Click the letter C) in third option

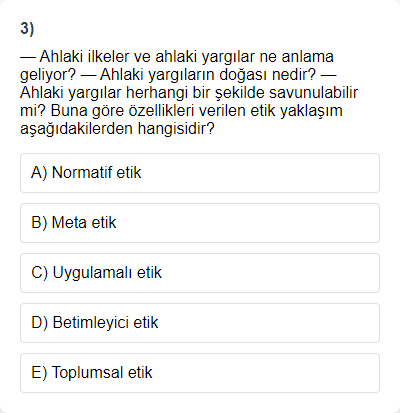pyautogui.click(x=39, y=273)
